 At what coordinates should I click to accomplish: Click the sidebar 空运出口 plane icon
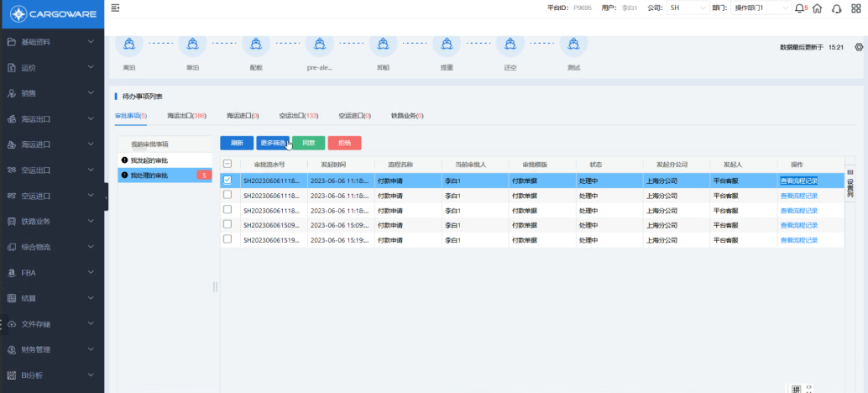pos(11,170)
